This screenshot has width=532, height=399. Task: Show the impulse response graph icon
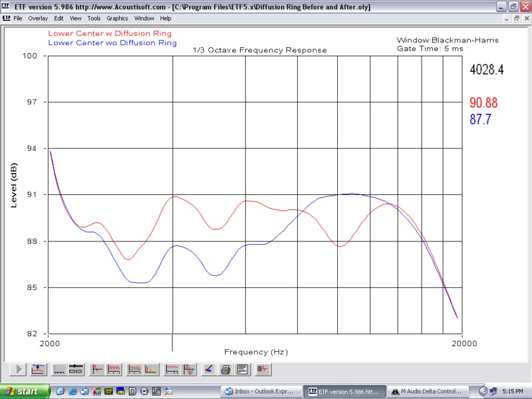pos(98,369)
